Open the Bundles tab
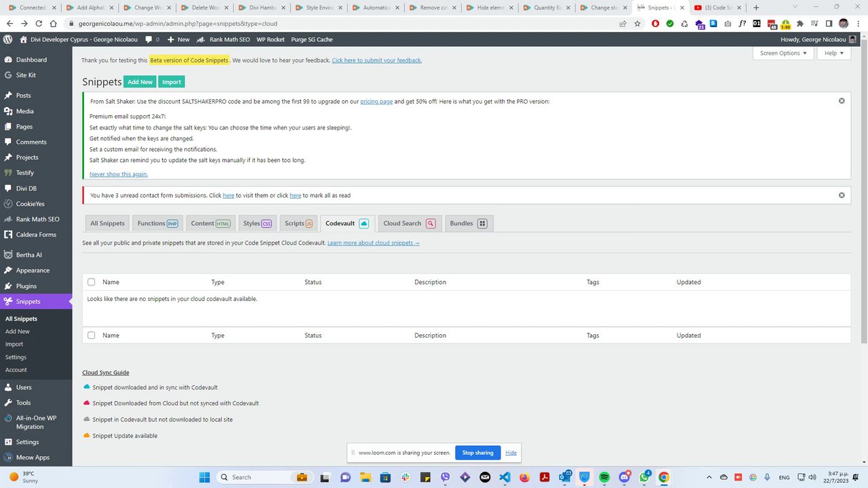The height and width of the screenshot is (488, 868). pos(469,223)
